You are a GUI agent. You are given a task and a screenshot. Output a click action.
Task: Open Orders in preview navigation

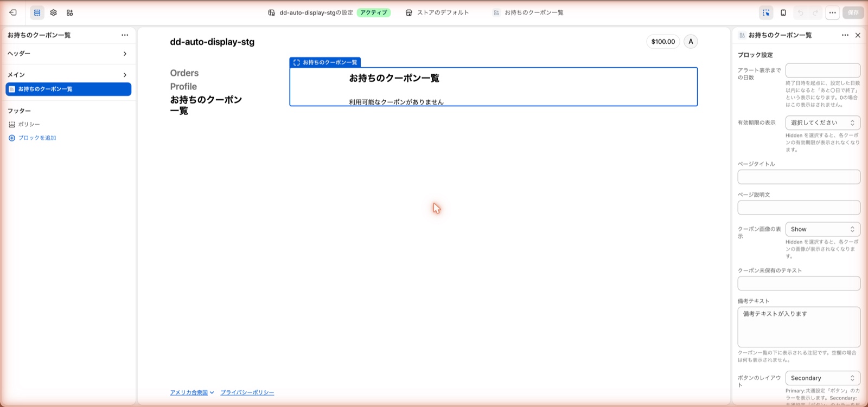(184, 73)
